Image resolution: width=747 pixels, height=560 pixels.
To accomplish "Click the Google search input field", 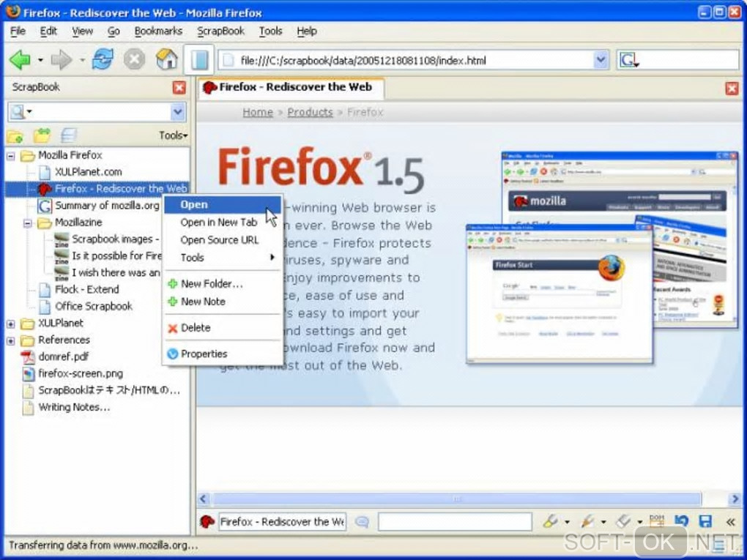I will pyautogui.click(x=689, y=61).
